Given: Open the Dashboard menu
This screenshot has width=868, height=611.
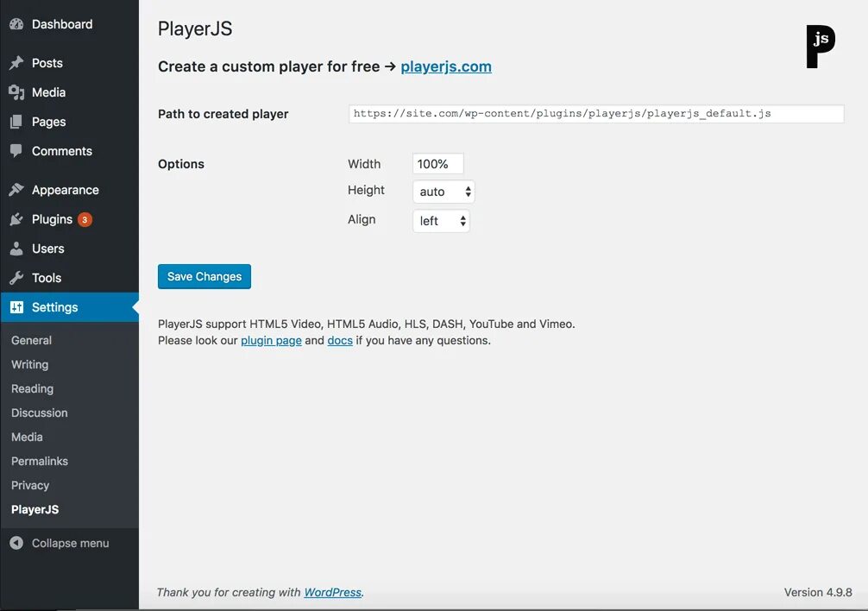Looking at the screenshot, I should click(62, 24).
